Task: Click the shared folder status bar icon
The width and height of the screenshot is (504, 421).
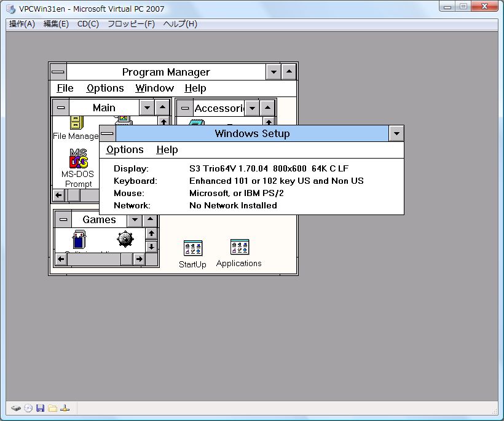Action: [52, 408]
